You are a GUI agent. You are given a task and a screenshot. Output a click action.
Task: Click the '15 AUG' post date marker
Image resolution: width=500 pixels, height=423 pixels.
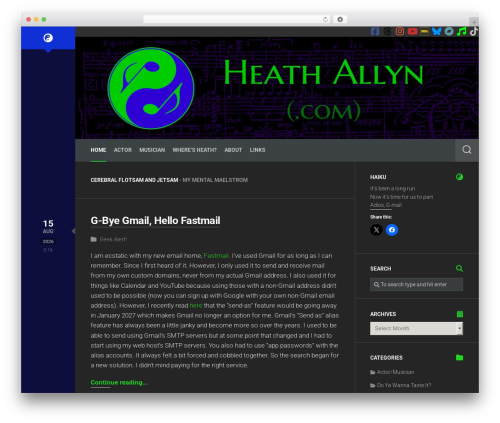[48, 226]
